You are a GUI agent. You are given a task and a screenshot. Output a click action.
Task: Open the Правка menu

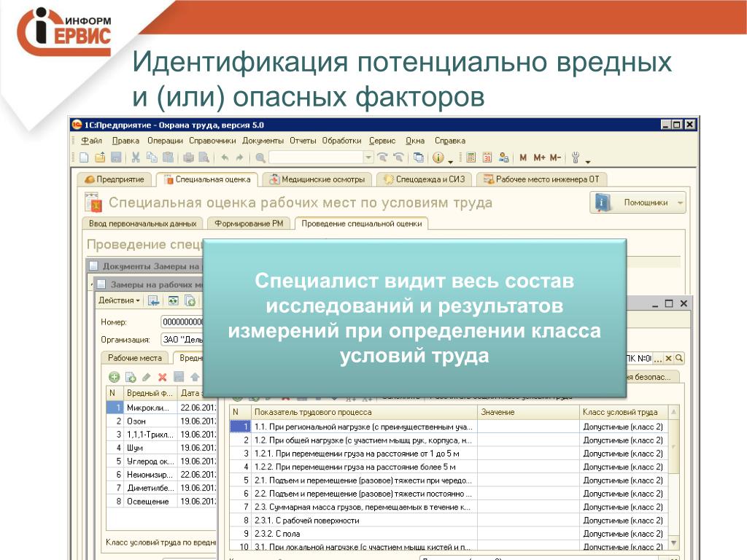tap(125, 141)
